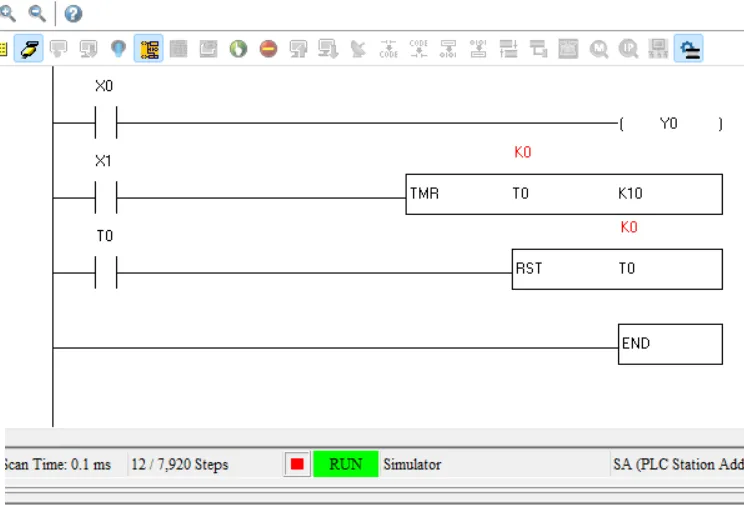Click the red PLC stop icon
The image size is (744, 505).
[269, 48]
